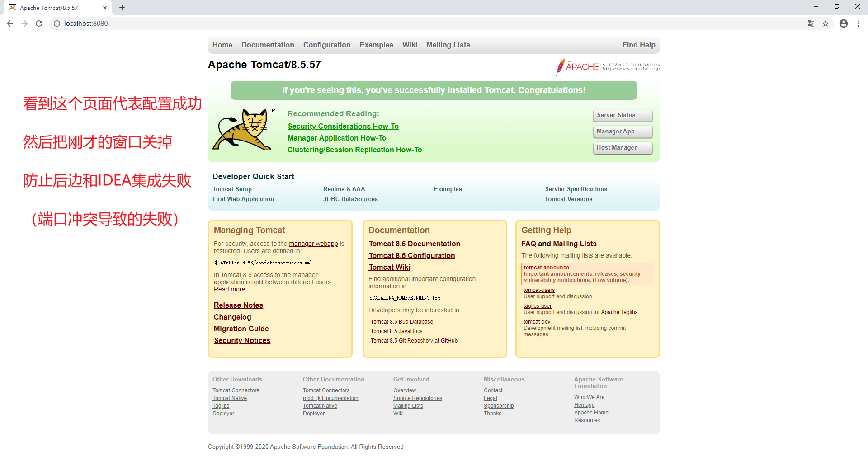The width and height of the screenshot is (868, 470).
Task: Click the site information icon
Action: point(57,23)
